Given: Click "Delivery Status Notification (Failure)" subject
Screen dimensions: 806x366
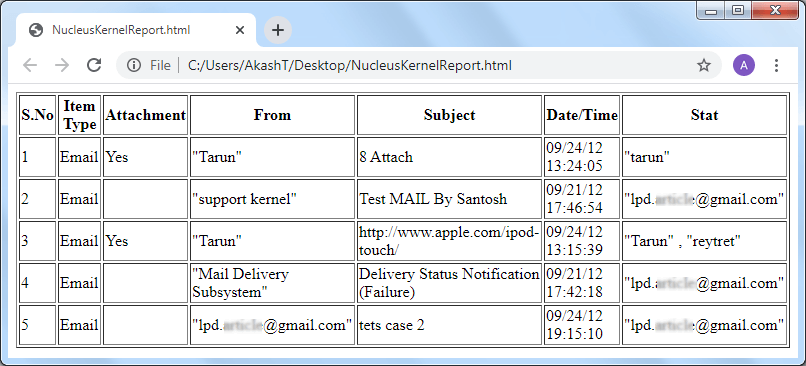Looking at the screenshot, I should 450,283.
